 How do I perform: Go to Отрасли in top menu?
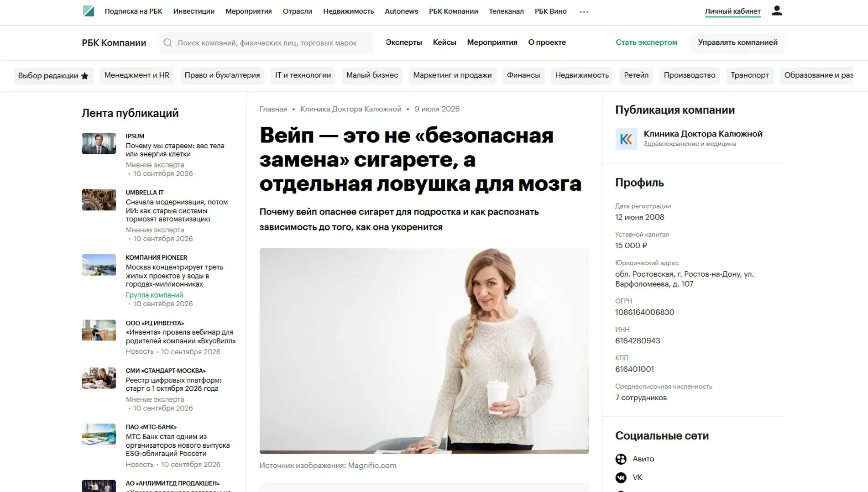click(297, 11)
